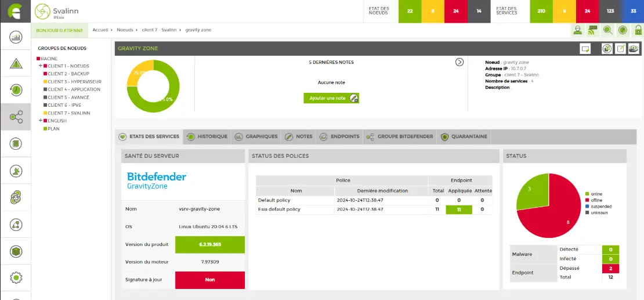The width and height of the screenshot is (644, 300).
Task: Open the stacked layers sidebar icon
Action: pos(16,251)
